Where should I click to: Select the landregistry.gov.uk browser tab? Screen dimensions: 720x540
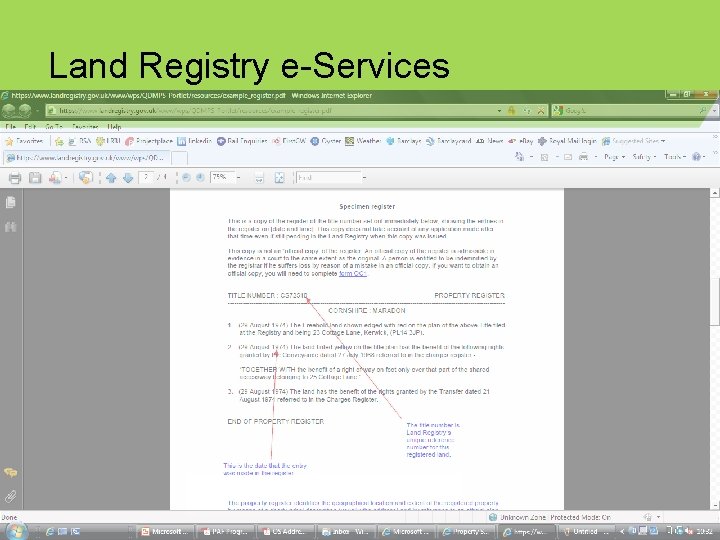[86, 158]
